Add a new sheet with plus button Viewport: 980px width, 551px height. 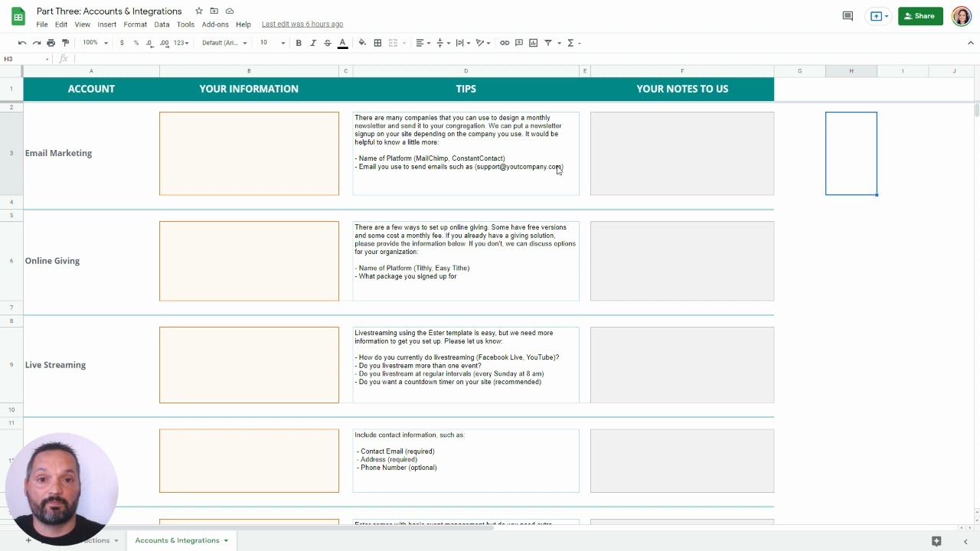coord(28,540)
